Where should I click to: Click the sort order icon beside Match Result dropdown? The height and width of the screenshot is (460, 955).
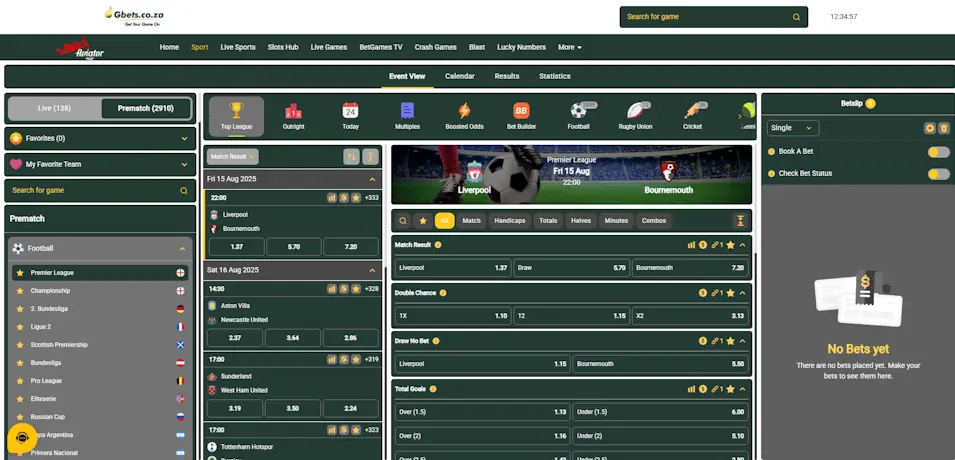pos(351,157)
